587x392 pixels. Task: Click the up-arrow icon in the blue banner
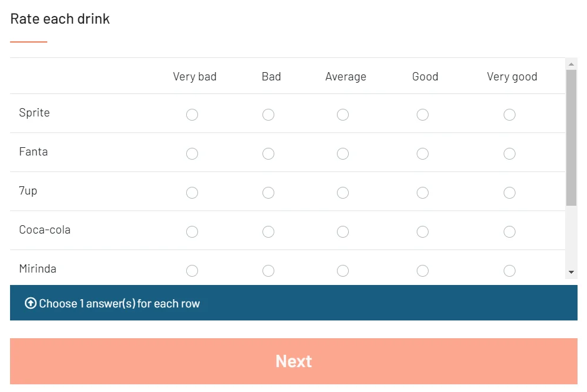31,303
